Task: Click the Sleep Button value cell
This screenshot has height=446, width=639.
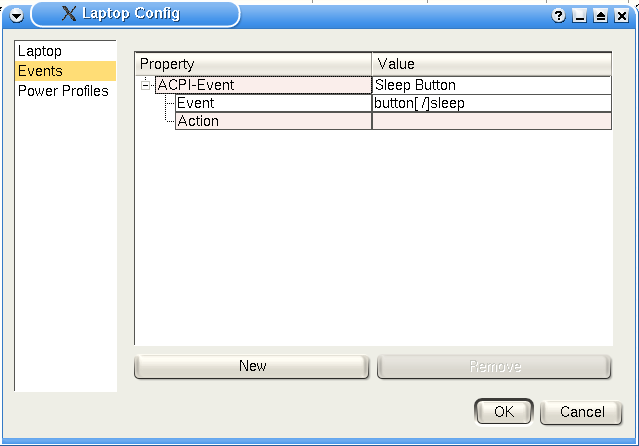Action: pos(492,85)
